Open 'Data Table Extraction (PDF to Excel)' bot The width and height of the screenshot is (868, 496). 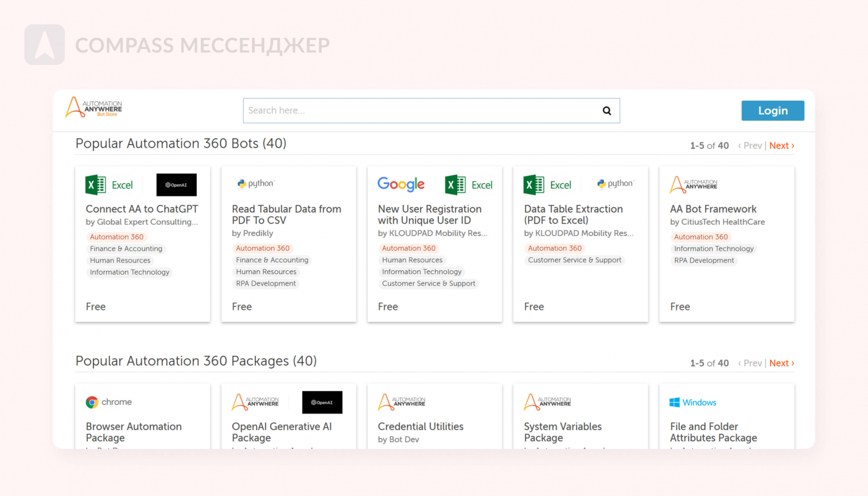[573, 214]
